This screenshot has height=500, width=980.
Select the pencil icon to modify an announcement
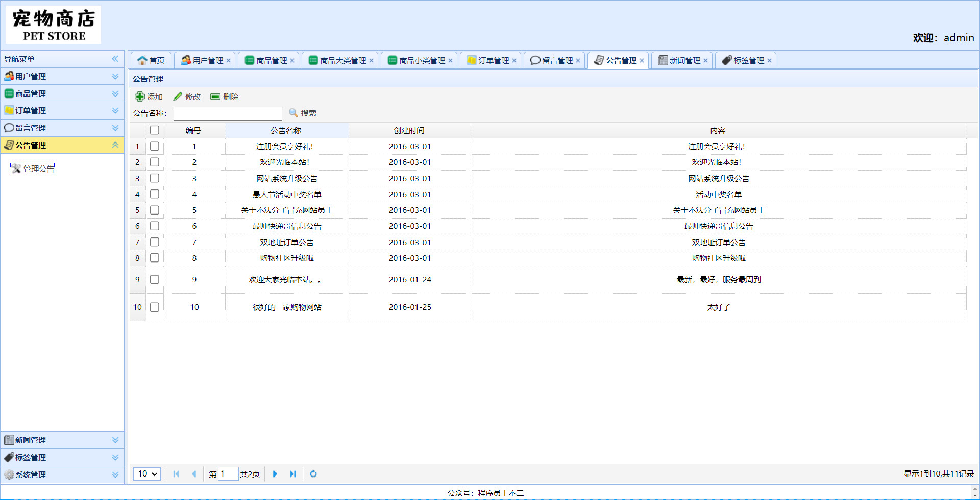(x=178, y=97)
